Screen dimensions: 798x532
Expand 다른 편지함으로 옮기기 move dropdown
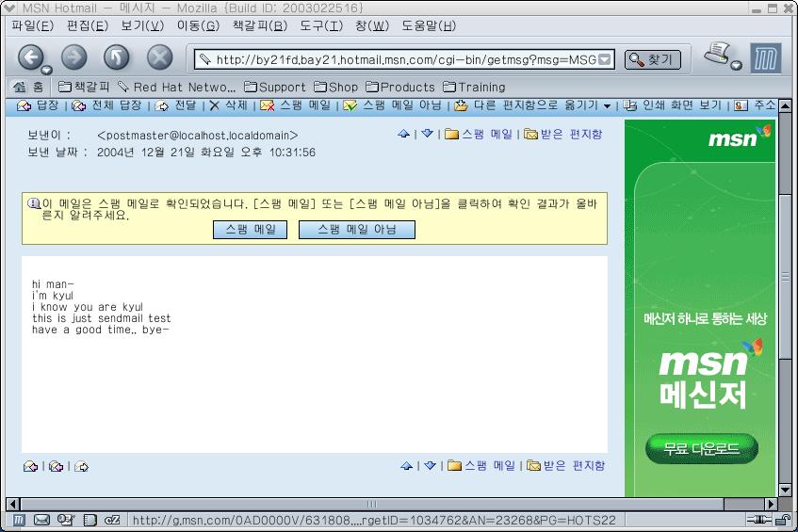coord(607,105)
